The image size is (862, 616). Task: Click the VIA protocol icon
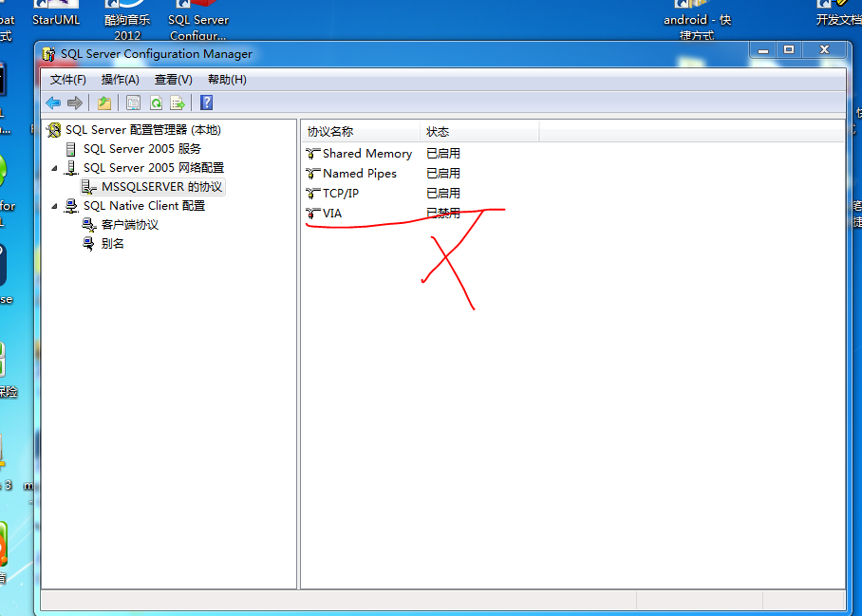coord(313,214)
